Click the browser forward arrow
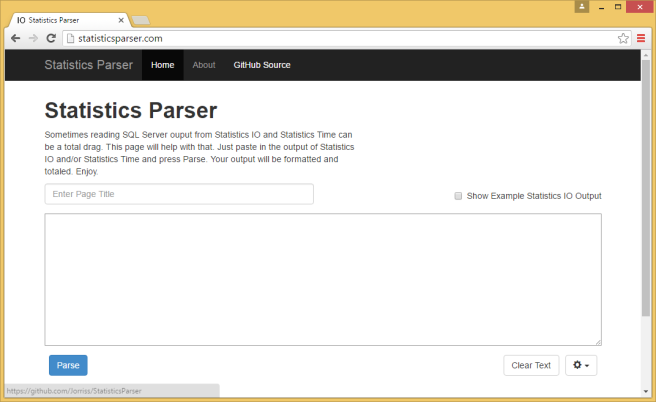656x402 pixels. (x=33, y=38)
